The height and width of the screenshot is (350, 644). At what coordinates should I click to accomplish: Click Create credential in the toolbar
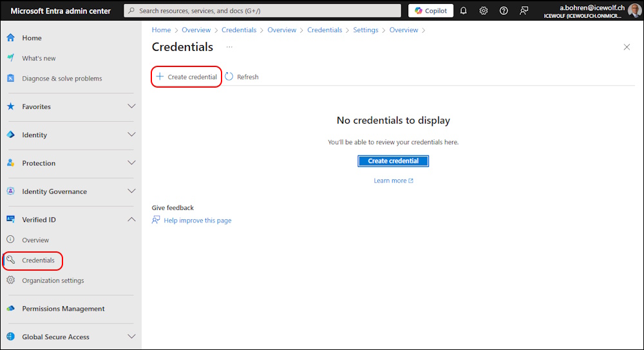tap(187, 77)
